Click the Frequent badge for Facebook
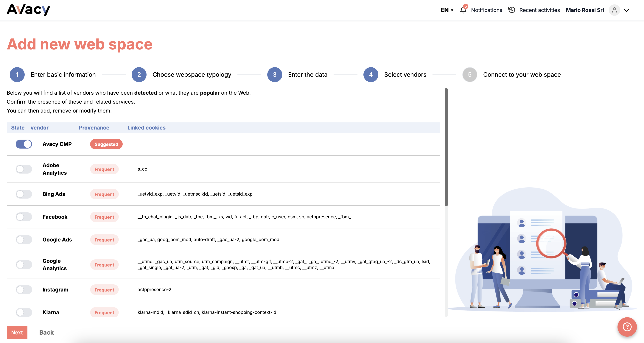The height and width of the screenshot is (343, 644). [x=104, y=217]
